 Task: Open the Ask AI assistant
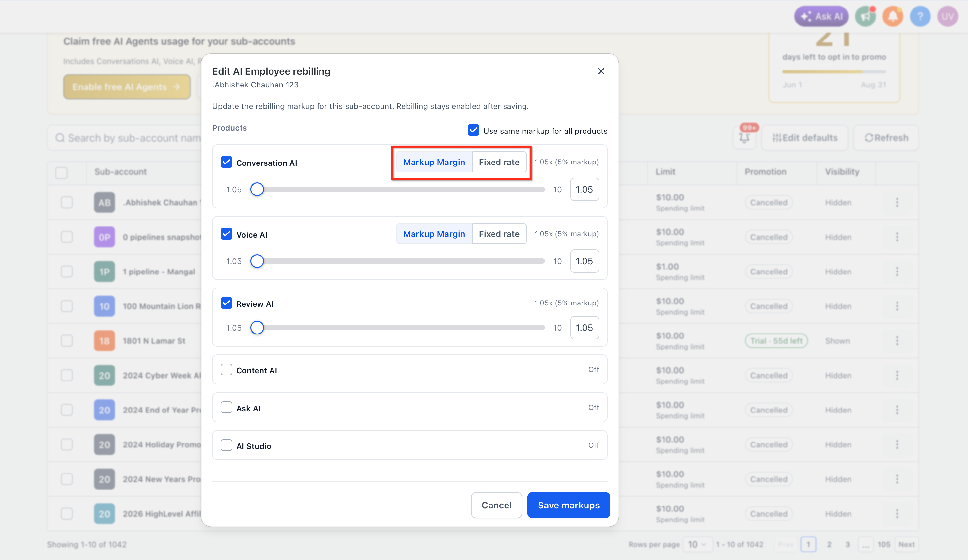pos(821,17)
